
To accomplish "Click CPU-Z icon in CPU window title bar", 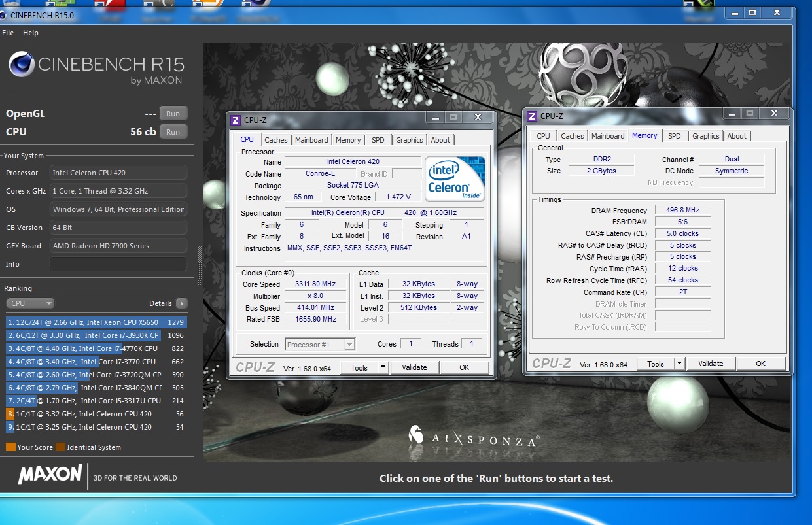I will [x=236, y=120].
